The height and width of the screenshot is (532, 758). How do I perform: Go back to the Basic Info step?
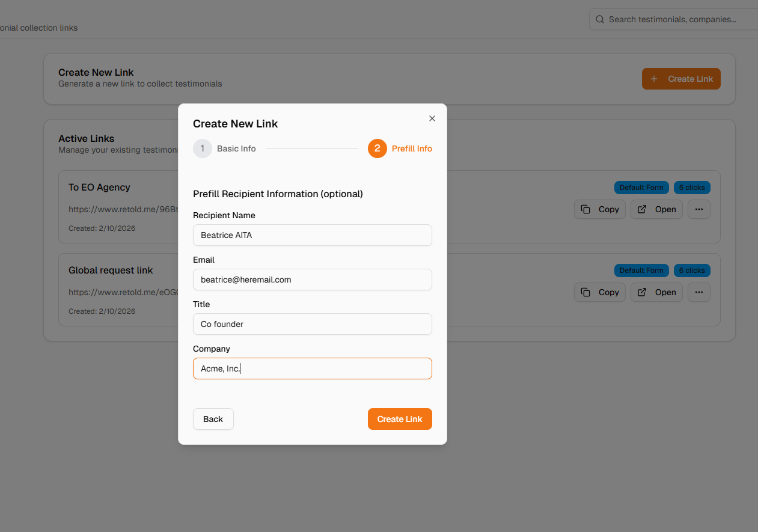click(x=225, y=148)
